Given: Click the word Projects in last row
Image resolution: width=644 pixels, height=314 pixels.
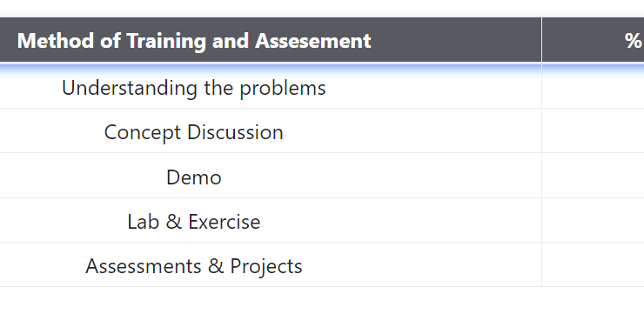Looking at the screenshot, I should click(x=266, y=266).
